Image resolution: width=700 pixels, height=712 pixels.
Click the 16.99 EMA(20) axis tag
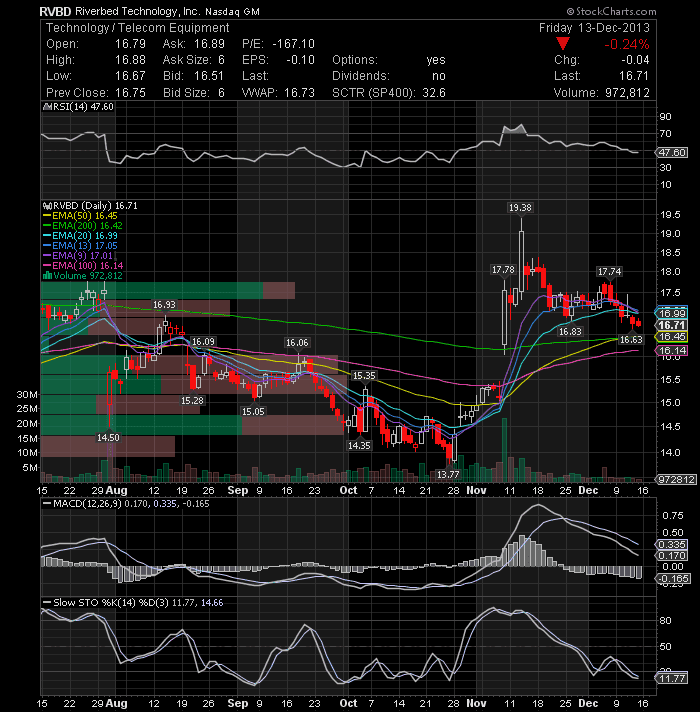coord(671,313)
